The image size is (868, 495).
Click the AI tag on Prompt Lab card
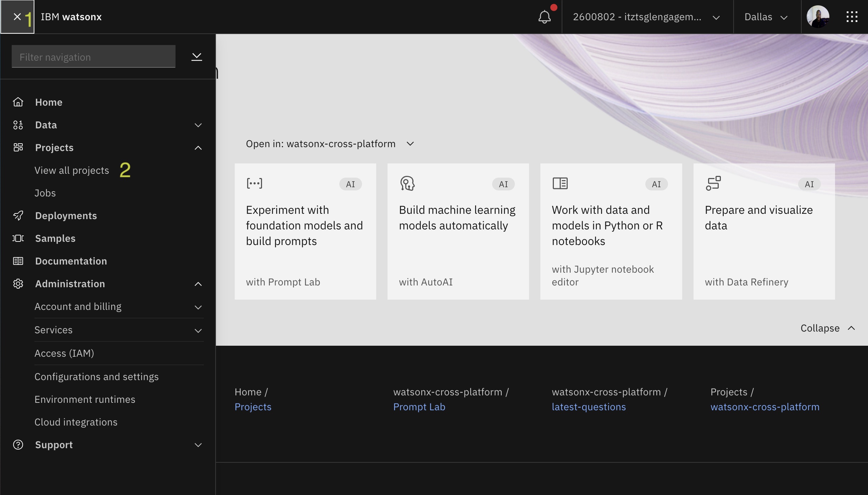point(350,184)
